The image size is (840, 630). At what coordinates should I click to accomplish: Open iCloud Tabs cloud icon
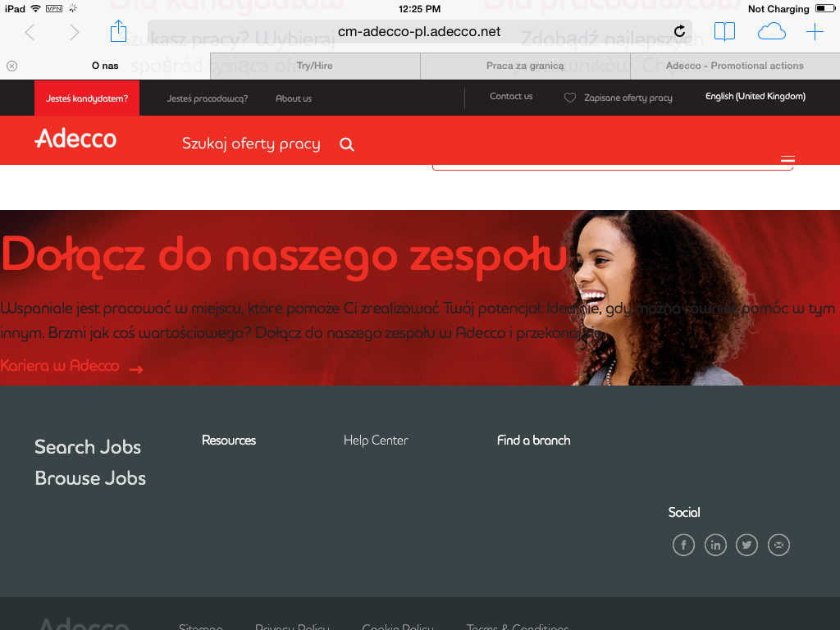pyautogui.click(x=771, y=32)
